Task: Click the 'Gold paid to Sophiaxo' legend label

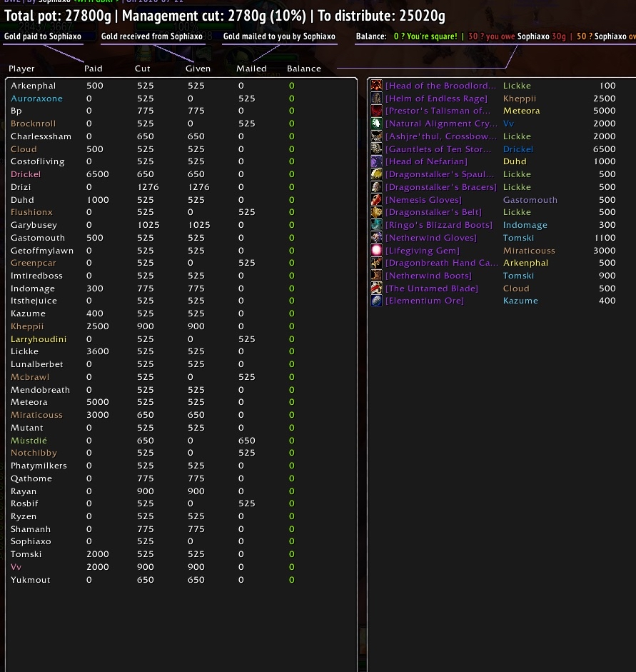Action: point(42,36)
